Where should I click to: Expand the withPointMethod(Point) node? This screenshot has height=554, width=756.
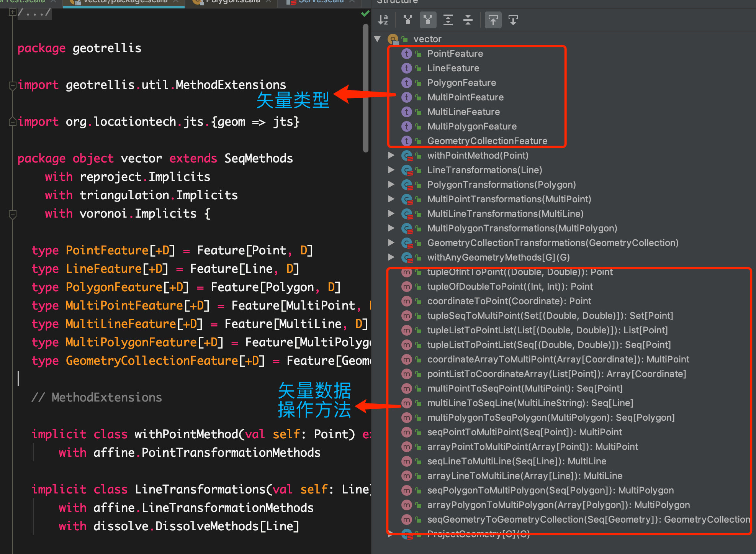coord(391,156)
